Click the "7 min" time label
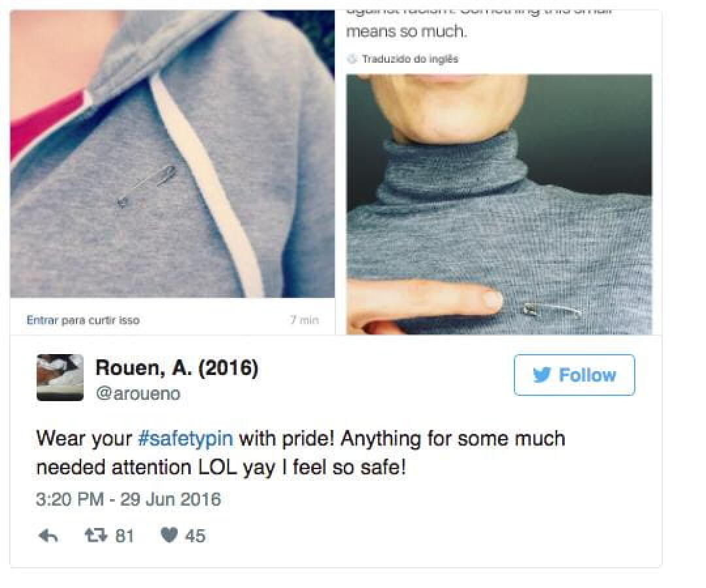The width and height of the screenshot is (706, 588). point(305,320)
